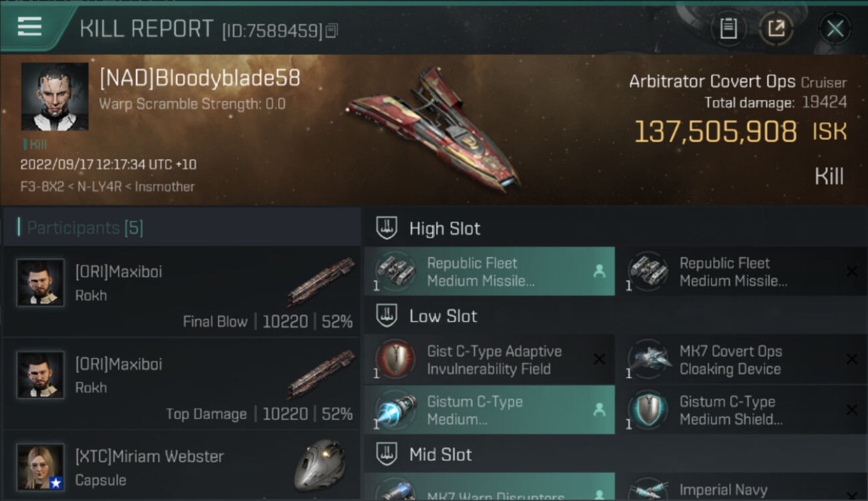The height and width of the screenshot is (501, 868).
Task: Open Maxiboi Final Blow participant entry
Action: click(x=182, y=291)
